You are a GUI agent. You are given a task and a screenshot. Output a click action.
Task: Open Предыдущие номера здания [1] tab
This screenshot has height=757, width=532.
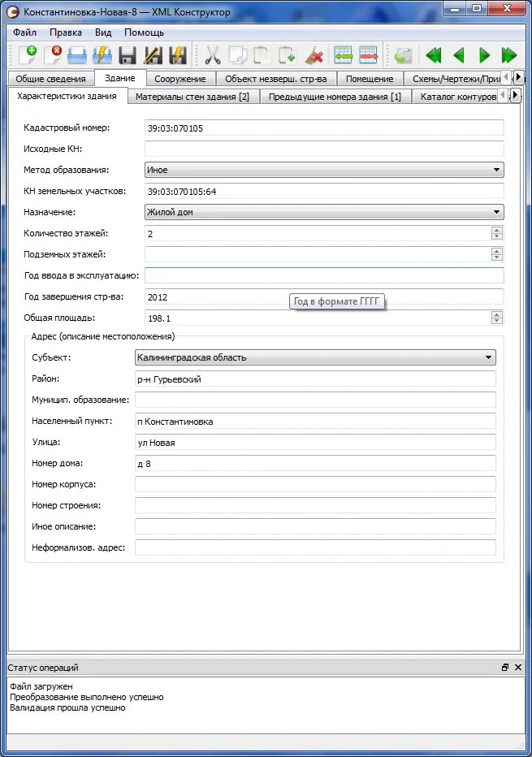pyautogui.click(x=335, y=97)
